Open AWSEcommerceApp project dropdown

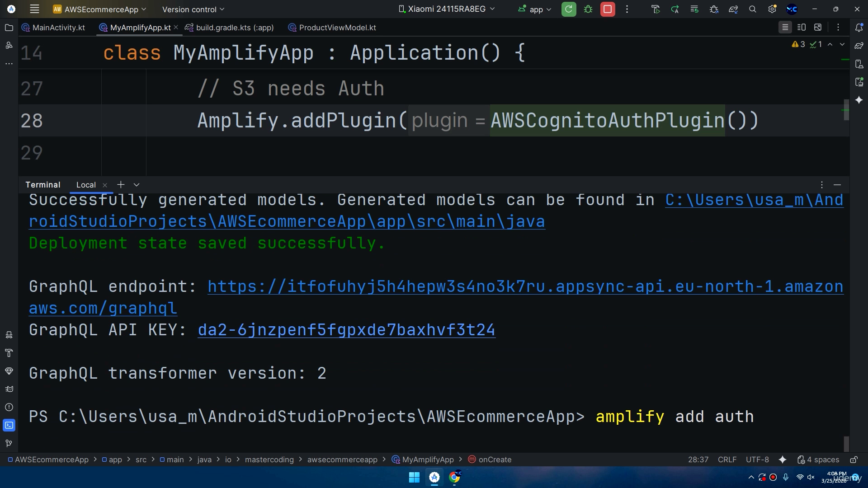(100, 9)
